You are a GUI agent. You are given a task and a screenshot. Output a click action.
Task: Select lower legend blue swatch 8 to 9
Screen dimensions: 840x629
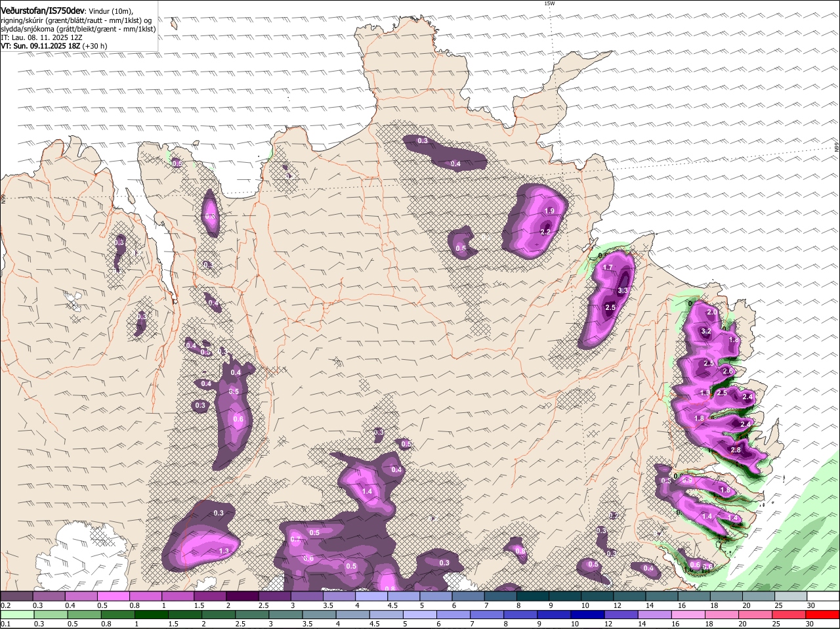522,615
